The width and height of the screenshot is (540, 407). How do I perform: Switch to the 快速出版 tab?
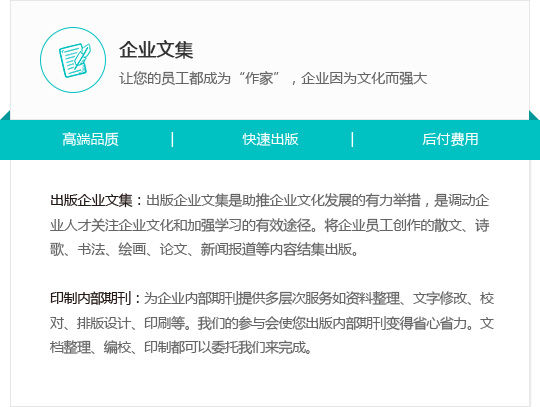coord(270,139)
